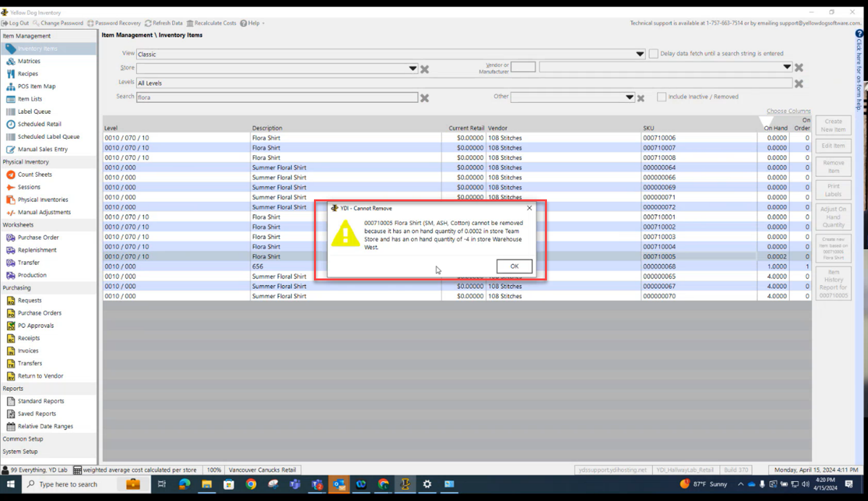Viewport: 868px width, 501px height.
Task: Open POS Item Map
Action: tap(37, 86)
